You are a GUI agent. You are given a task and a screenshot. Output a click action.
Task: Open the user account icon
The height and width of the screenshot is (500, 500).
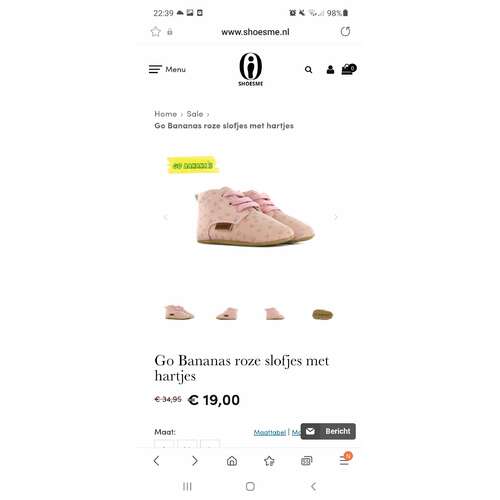point(330,70)
